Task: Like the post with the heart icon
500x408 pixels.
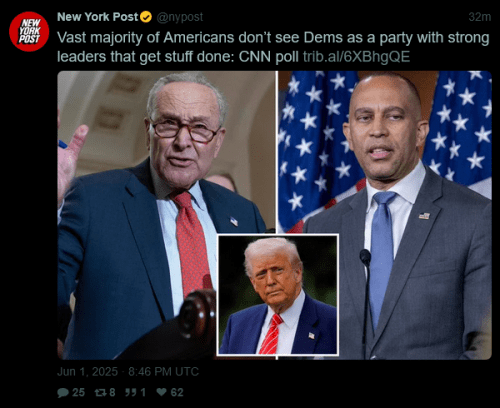Action: (x=161, y=392)
